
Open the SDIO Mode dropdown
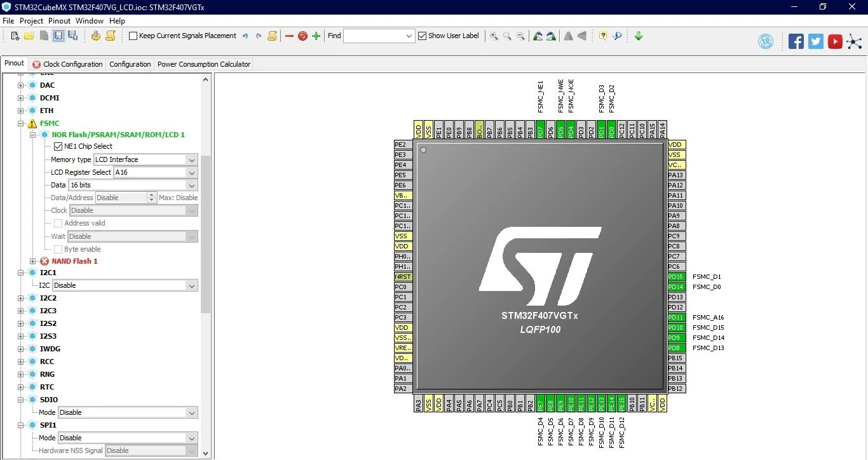click(191, 412)
